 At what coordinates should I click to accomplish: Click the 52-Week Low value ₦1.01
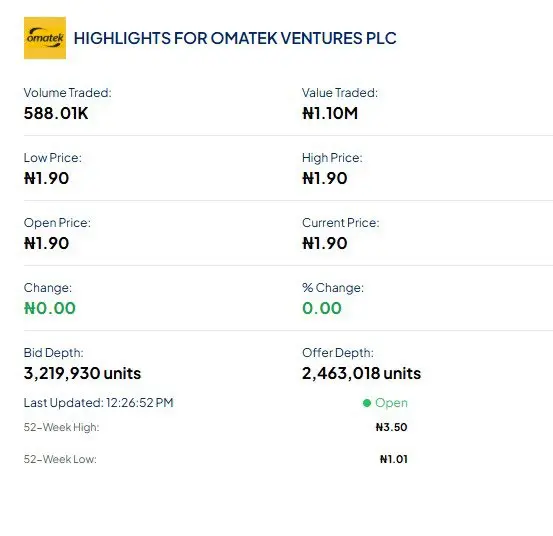click(x=394, y=459)
